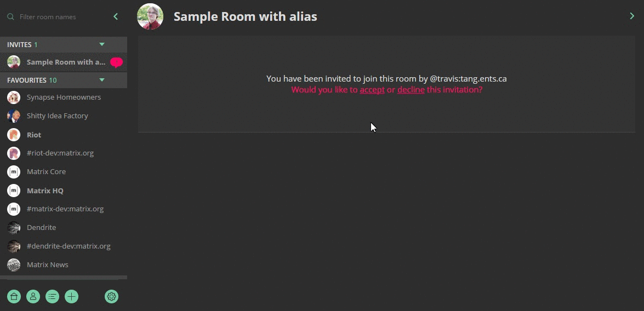Decline the room invitation

pos(411,89)
